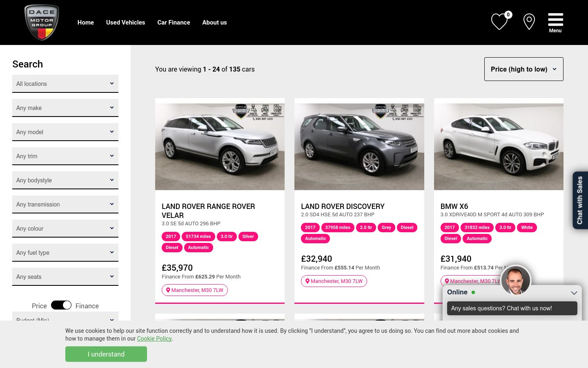588x368 pixels.
Task: Click the 31832 miles tag
Action: (x=477, y=227)
